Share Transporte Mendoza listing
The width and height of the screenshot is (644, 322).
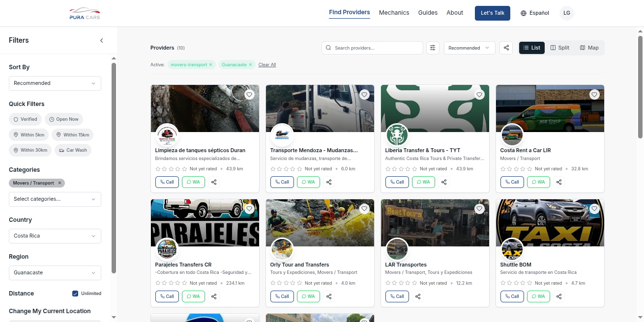pyautogui.click(x=329, y=182)
